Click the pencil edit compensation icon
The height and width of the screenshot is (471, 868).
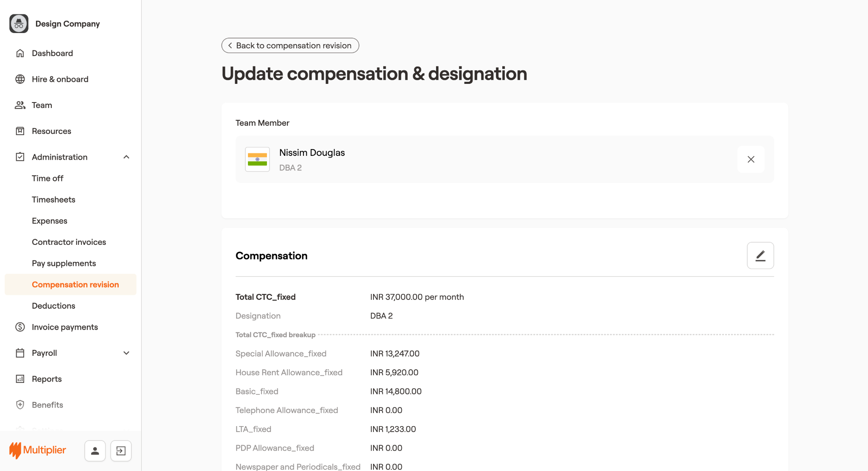tap(760, 255)
